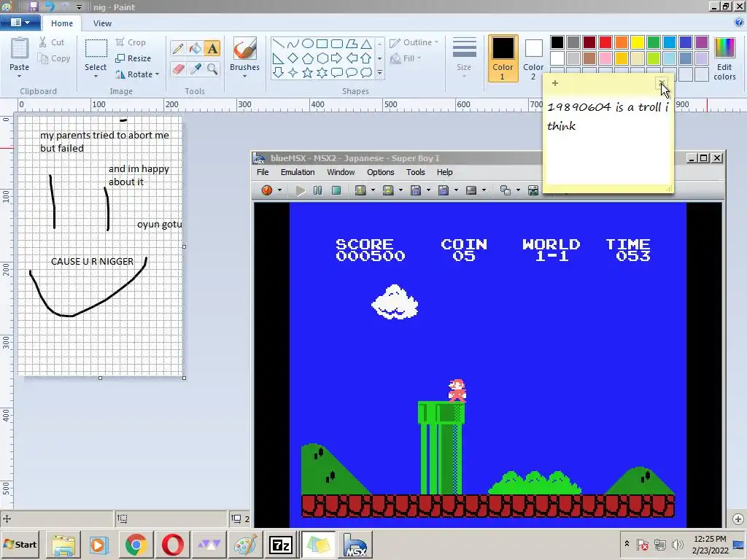Pick the Curve shape
This screenshot has height=560, width=747.
click(293, 44)
